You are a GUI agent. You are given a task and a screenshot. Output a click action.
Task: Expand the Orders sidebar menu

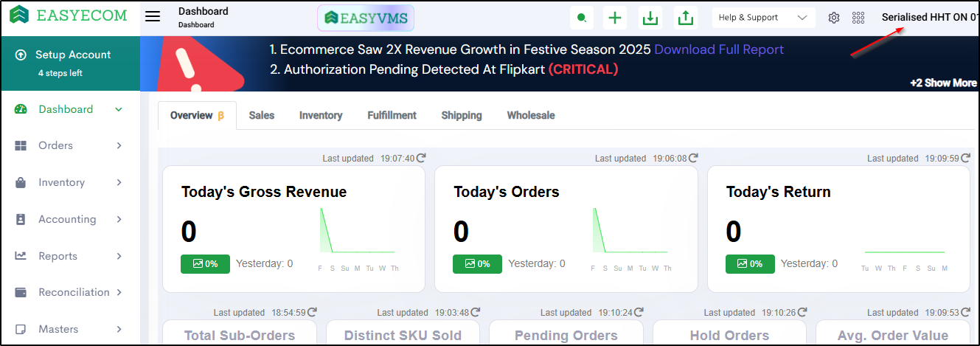pyautogui.click(x=69, y=145)
